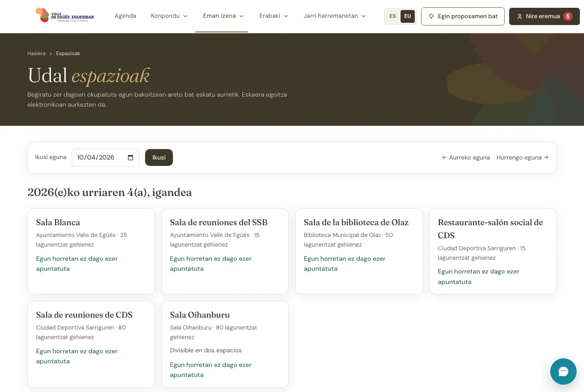This screenshot has height=392, width=584.
Task: Go to Hurrengo eguna
Action: click(522, 157)
